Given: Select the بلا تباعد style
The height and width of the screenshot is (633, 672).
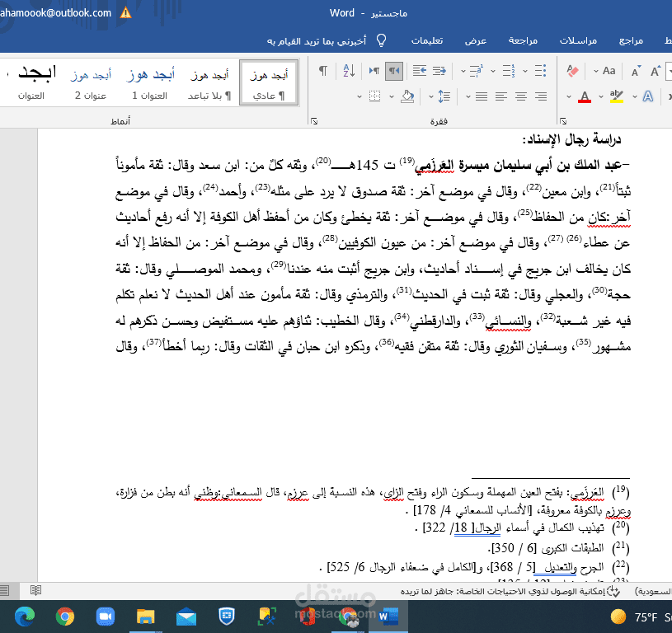Looking at the screenshot, I should [x=209, y=82].
